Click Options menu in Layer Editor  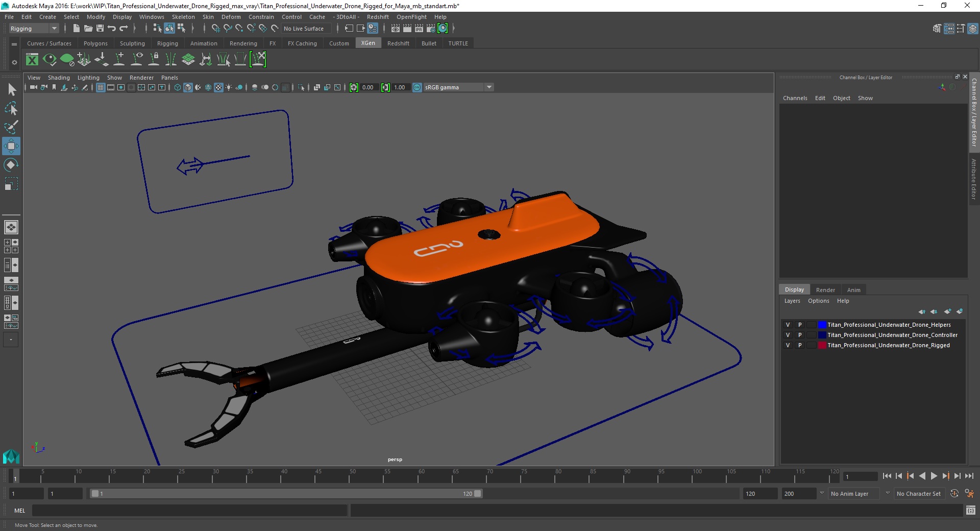818,301
